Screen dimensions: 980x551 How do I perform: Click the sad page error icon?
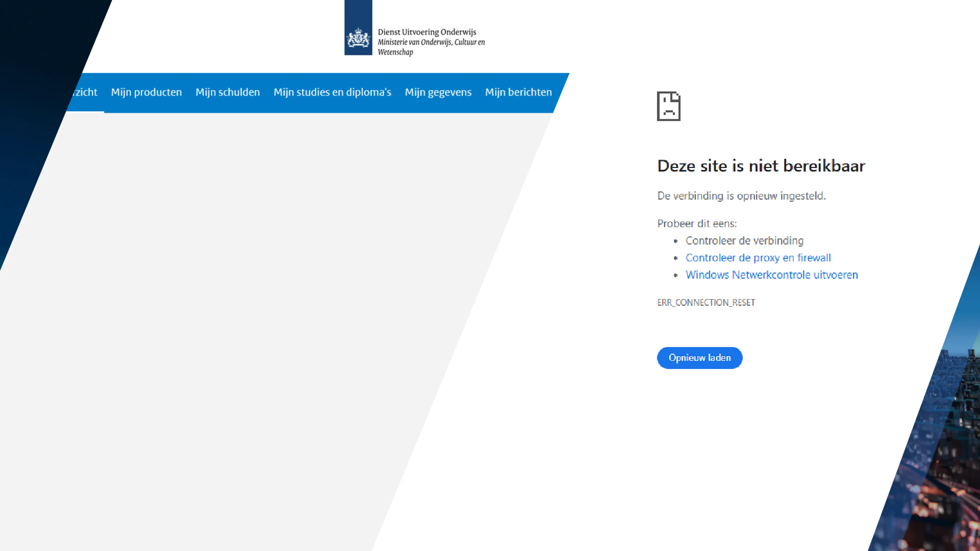tap(668, 106)
